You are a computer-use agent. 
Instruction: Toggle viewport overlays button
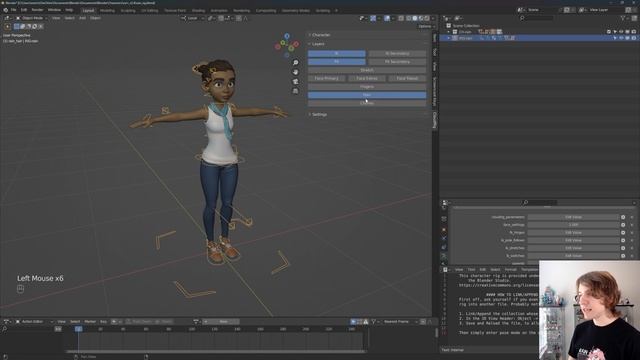(x=387, y=18)
